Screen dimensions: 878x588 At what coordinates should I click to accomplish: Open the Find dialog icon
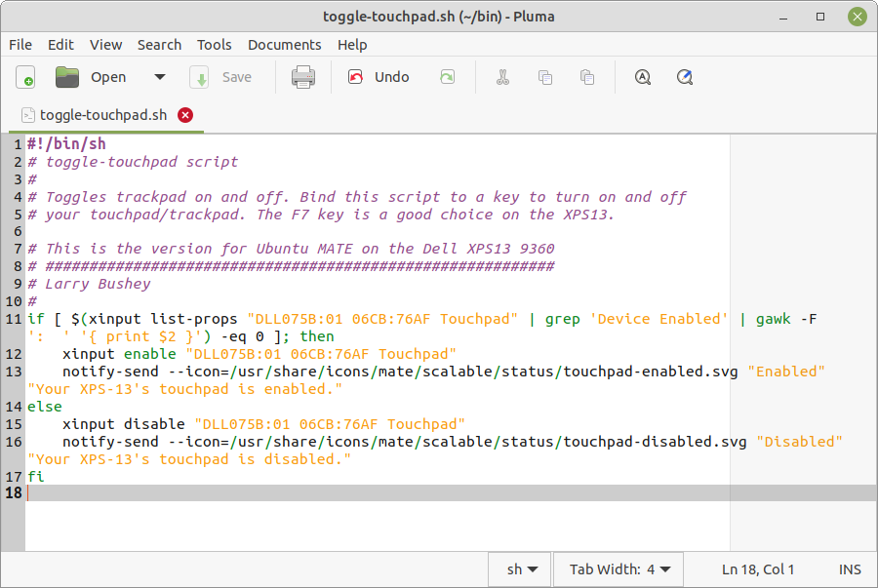click(x=643, y=77)
